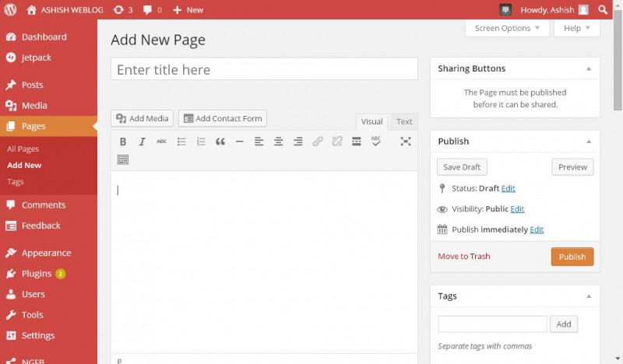
Task: Insert a blockquote
Action: 220,142
